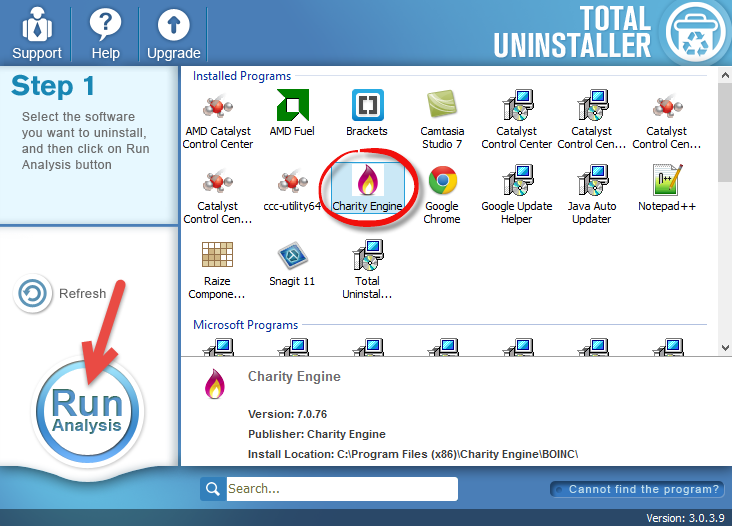Select AMD Catalyst Control Center program
This screenshot has width=732, height=526.
(x=218, y=120)
